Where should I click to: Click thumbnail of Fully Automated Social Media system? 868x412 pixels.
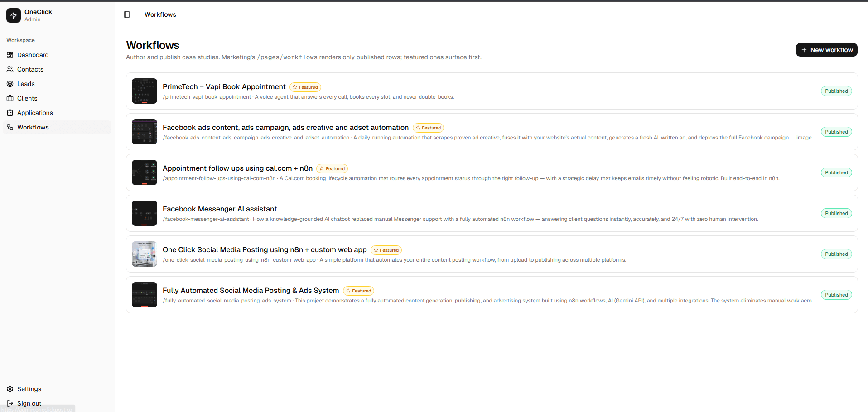[145, 295]
